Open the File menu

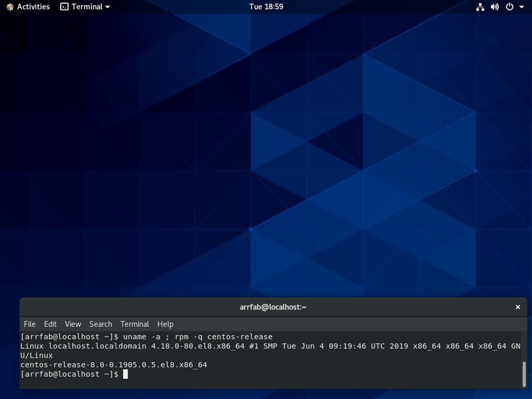click(30, 324)
